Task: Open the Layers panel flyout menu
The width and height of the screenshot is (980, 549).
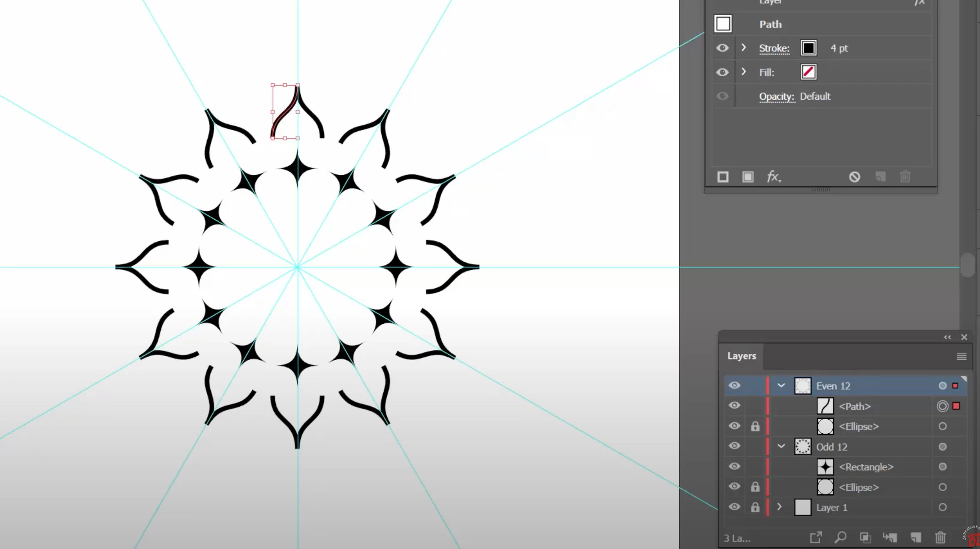Action: 961,356
